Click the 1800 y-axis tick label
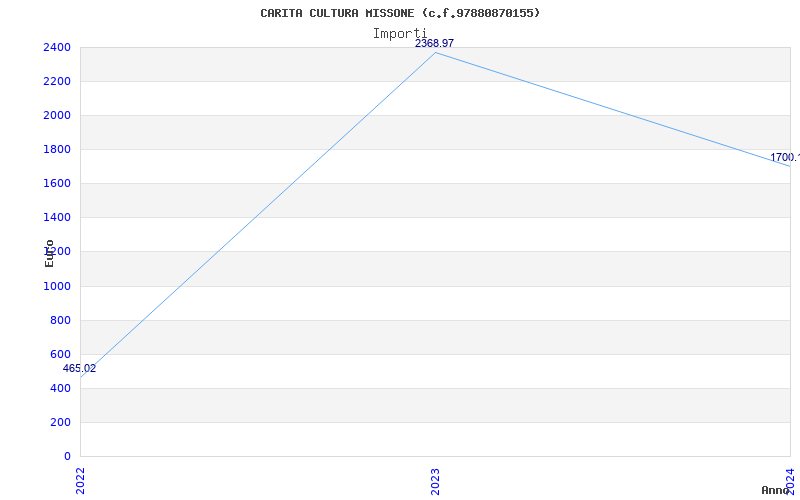This screenshot has height=500, width=800. click(57, 149)
